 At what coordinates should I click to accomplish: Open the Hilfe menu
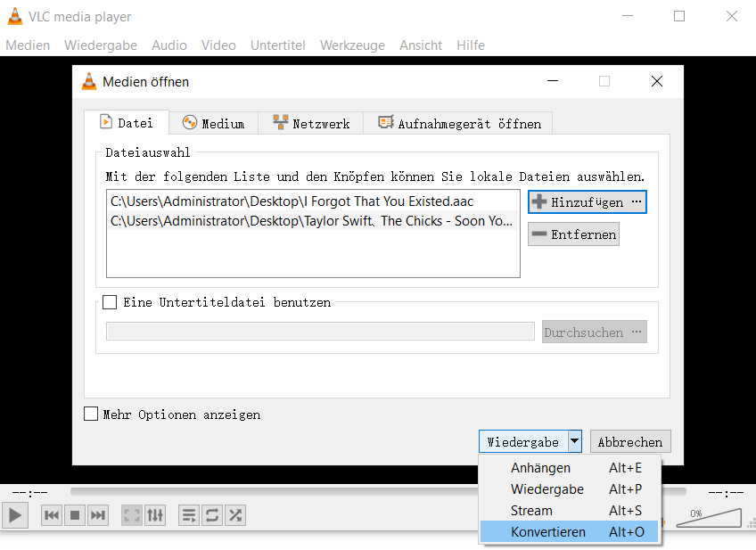(471, 45)
